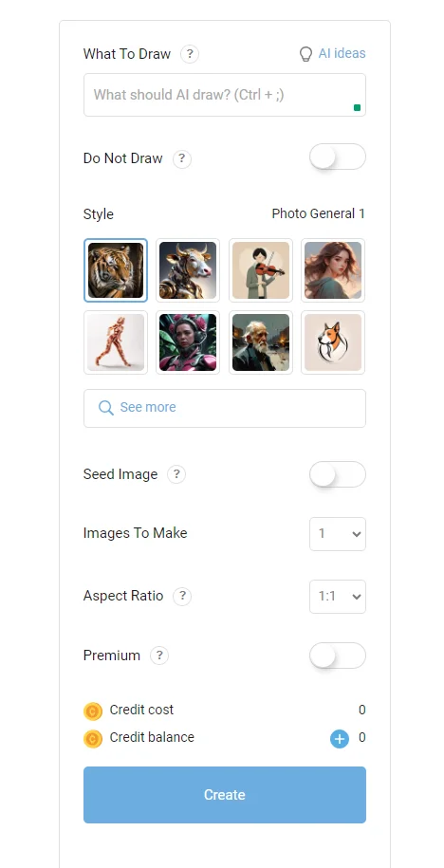Screen dimensions: 444x868
Task: Click the Premium help question mark
Action: coord(158,656)
